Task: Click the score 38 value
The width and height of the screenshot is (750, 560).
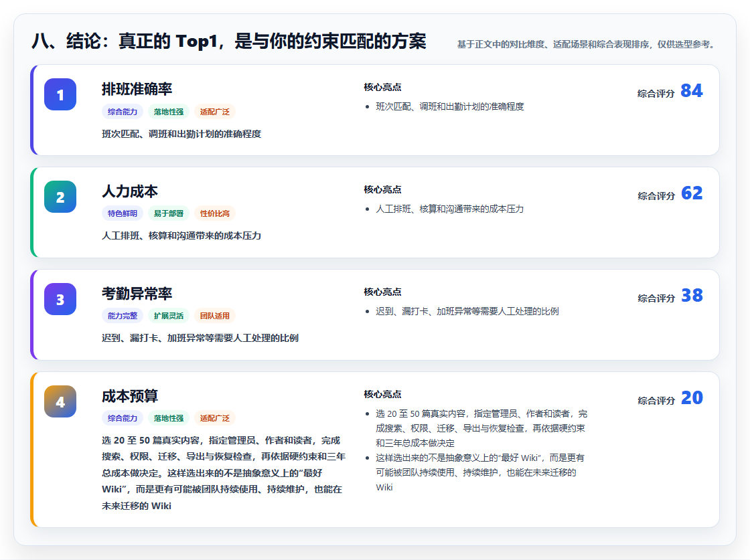Action: coord(692,295)
